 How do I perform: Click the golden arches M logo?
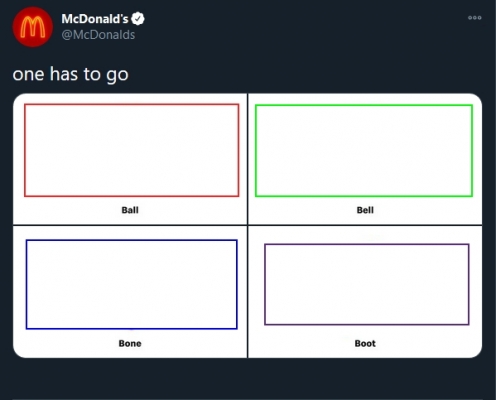[x=33, y=27]
